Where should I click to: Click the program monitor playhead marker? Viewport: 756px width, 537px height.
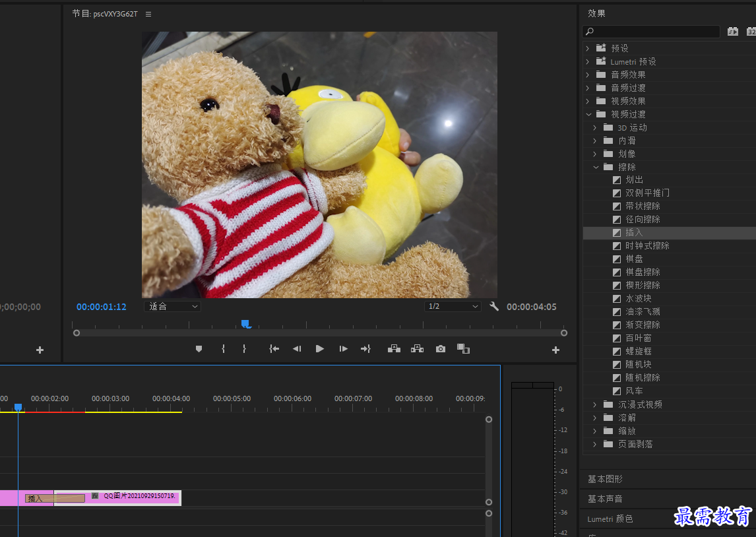(x=245, y=323)
